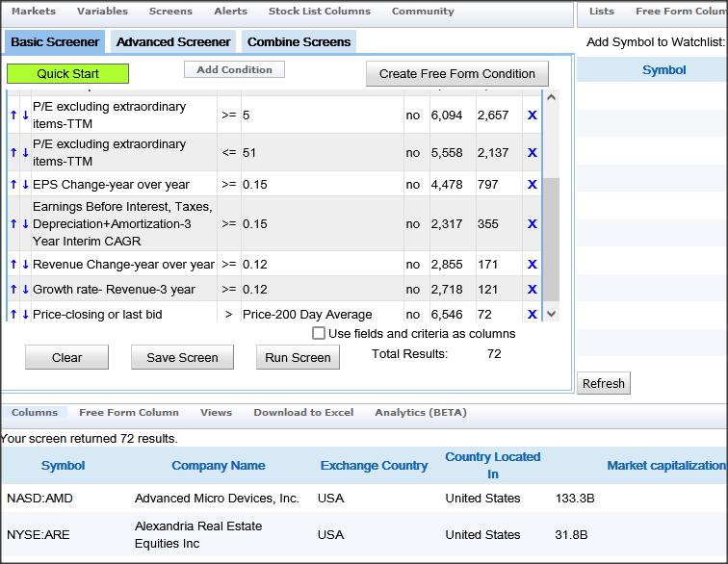Open the Combine Screens tab
This screenshot has width=728, height=564.
pos(299,42)
